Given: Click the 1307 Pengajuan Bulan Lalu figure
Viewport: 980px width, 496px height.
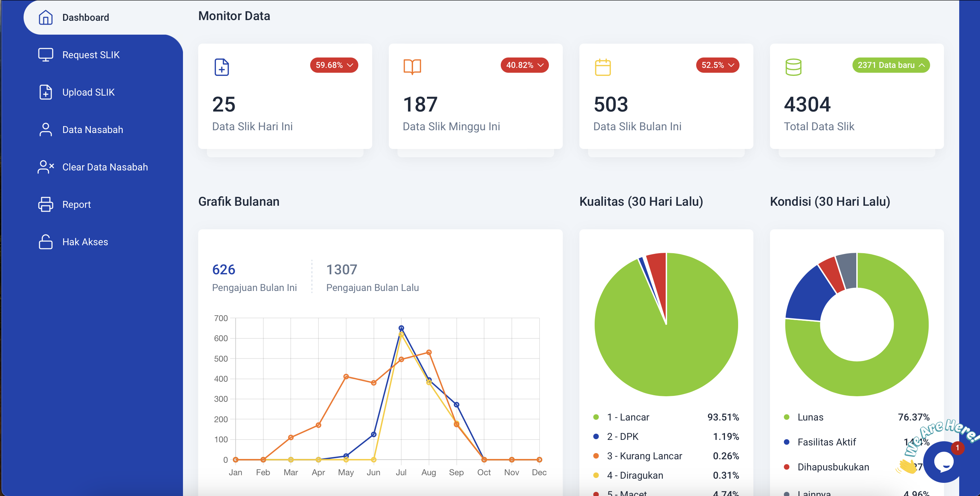Looking at the screenshot, I should coord(341,270).
